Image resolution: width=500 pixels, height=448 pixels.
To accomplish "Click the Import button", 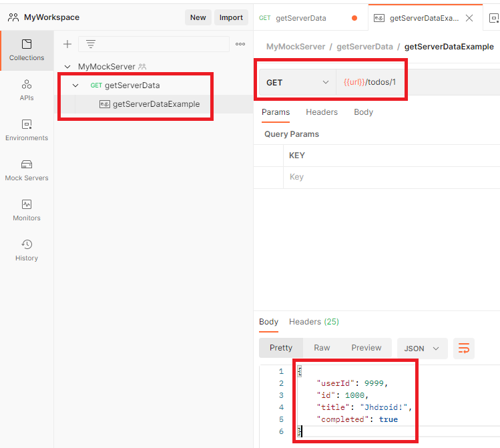I will pos(231,17).
